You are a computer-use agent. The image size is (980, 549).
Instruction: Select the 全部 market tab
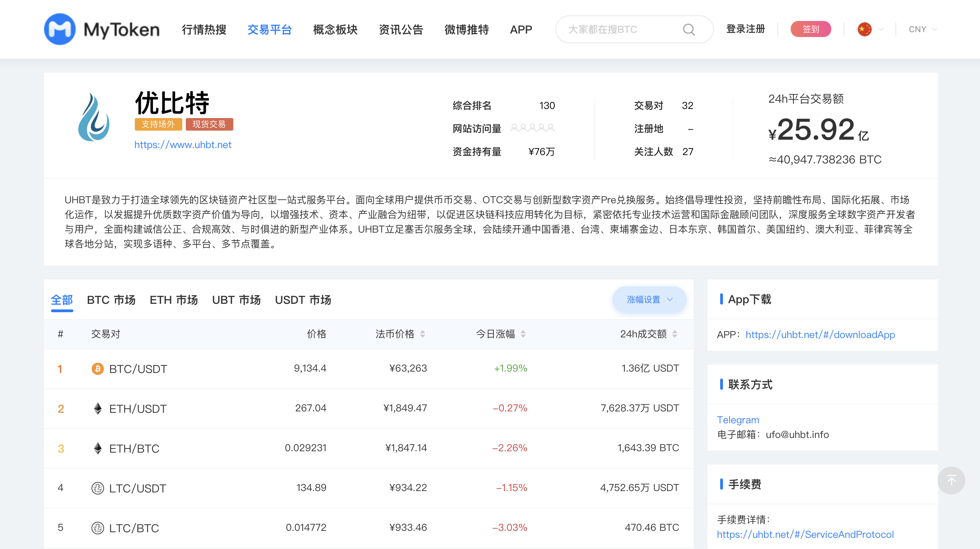(62, 300)
